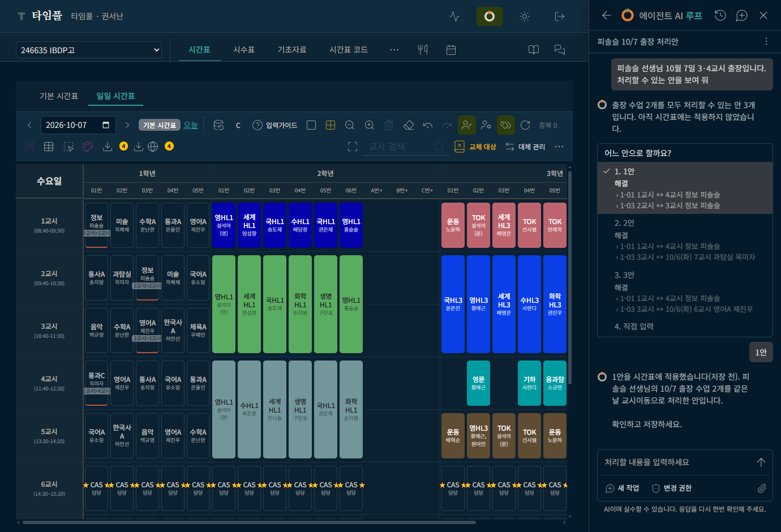This screenshot has width=781, height=532.
Task: Select option 3. 3안
Action: pyautogui.click(x=685, y=292)
